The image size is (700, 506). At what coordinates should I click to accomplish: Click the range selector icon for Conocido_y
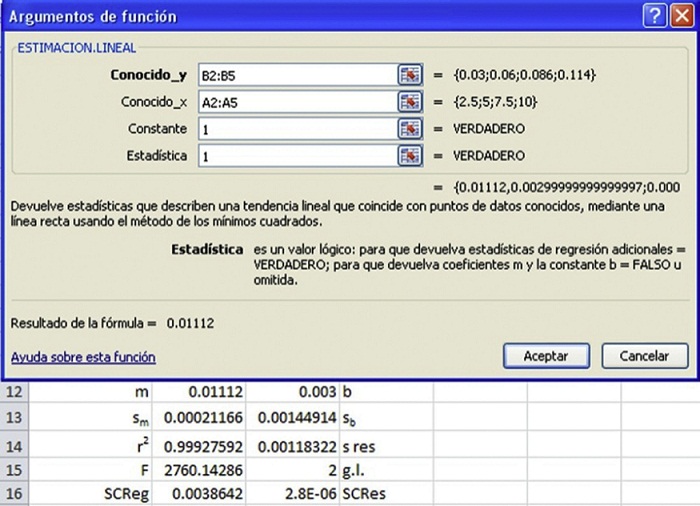point(409,75)
